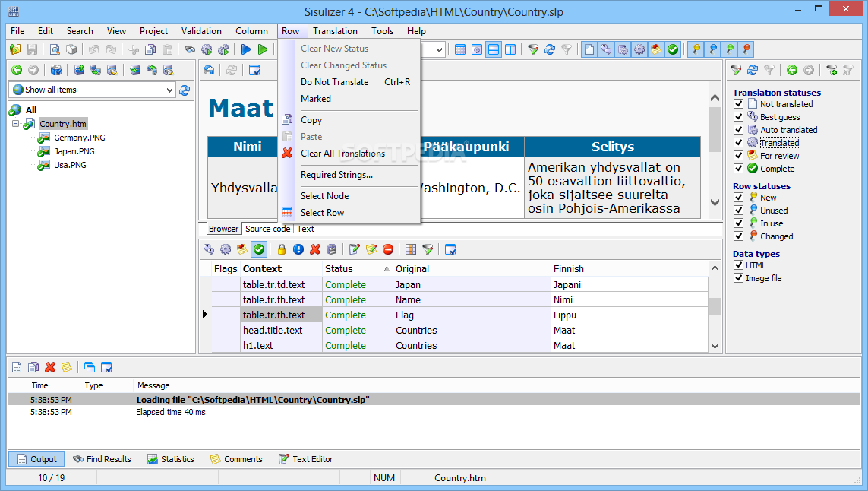Viewport: 868px width, 491px height.
Task: Toggle the New row status checkbox
Action: pyautogui.click(x=738, y=198)
